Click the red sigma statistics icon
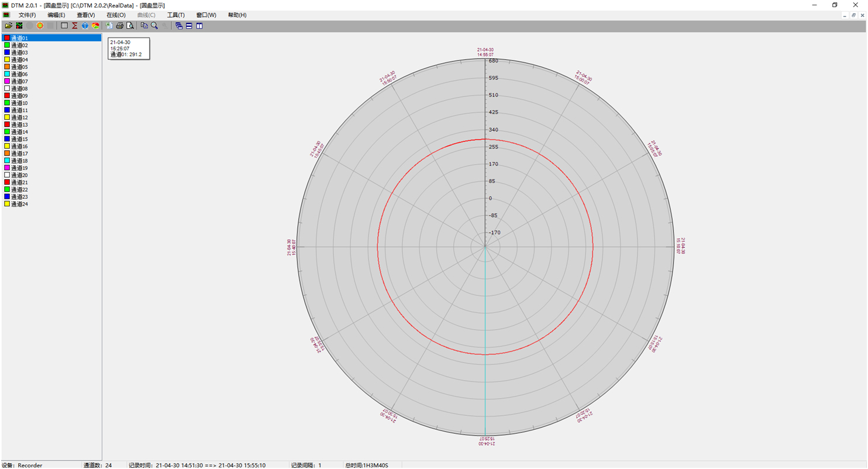The height and width of the screenshot is (469, 868). point(75,26)
